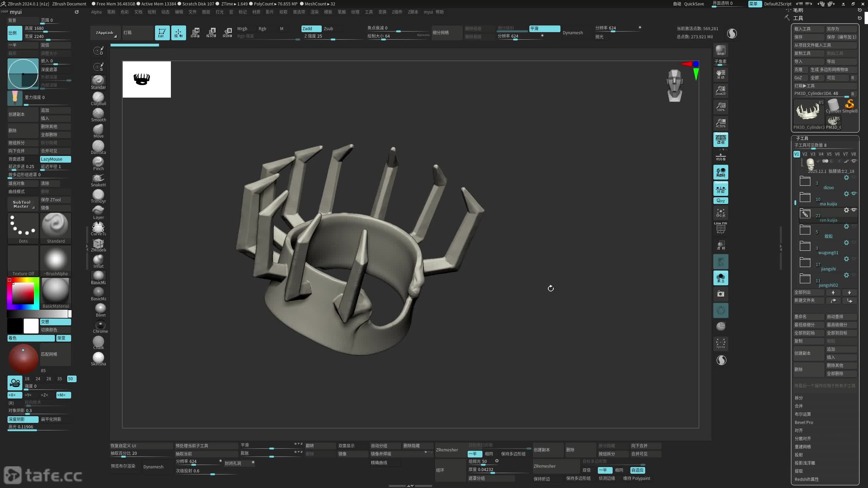
Task: Select the ZModeler brush icon
Action: pyautogui.click(x=98, y=244)
